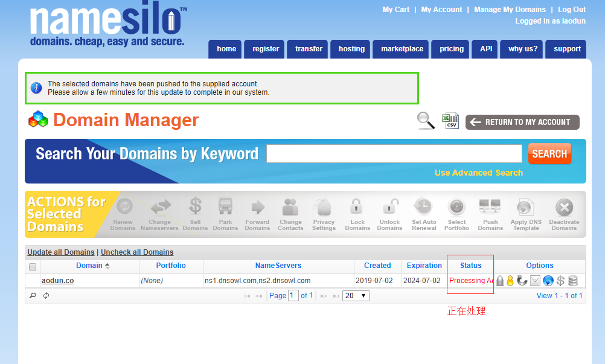Screen dimensions: 605x364
Task: Click the magnifying glass search icon beside Domain Manager
Action: tap(426, 121)
